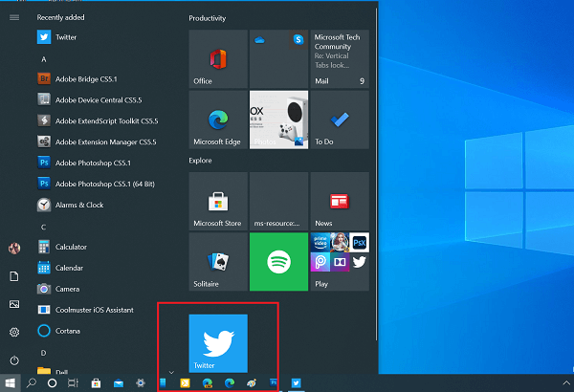Viewport: 574px width, 392px height.
Task: Click the letter D section header
Action: 44,353
